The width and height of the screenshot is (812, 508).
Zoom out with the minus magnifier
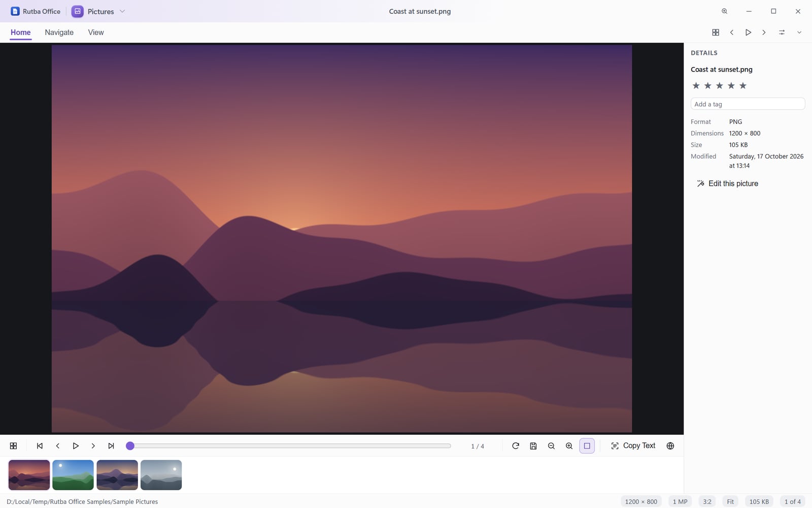pyautogui.click(x=551, y=446)
